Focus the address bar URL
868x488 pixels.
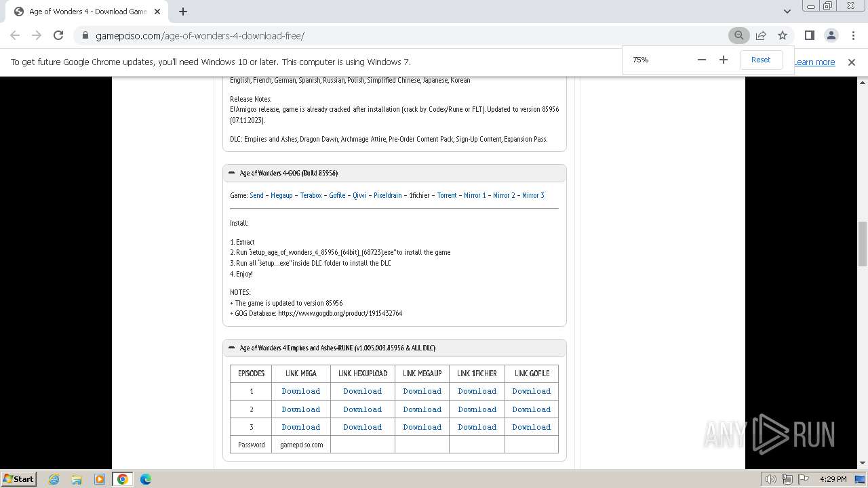200,35
